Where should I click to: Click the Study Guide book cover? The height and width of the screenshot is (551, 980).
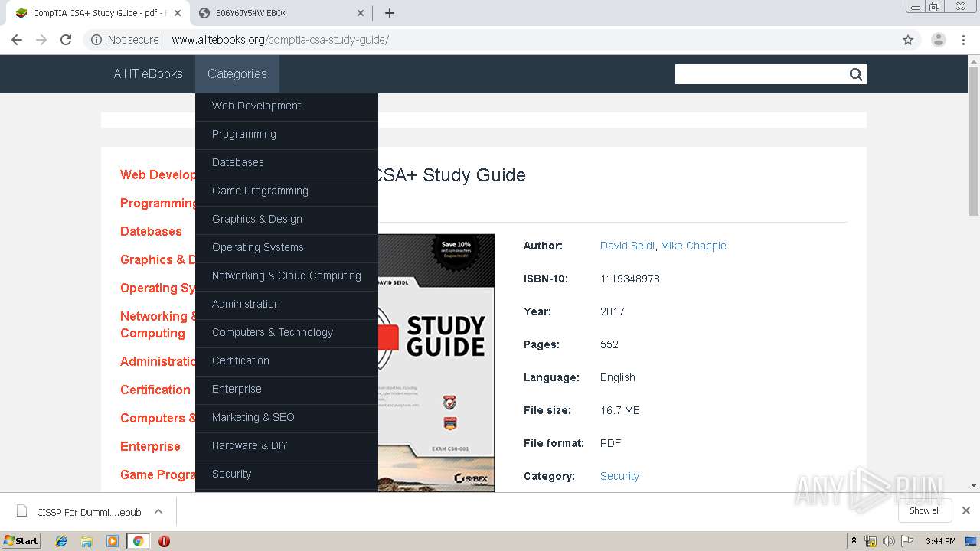point(436,363)
